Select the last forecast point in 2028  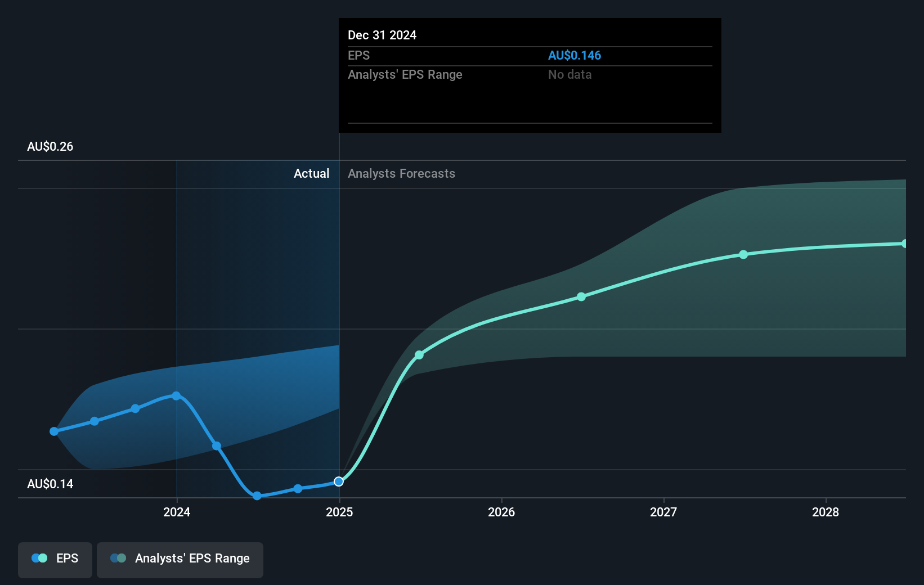904,244
